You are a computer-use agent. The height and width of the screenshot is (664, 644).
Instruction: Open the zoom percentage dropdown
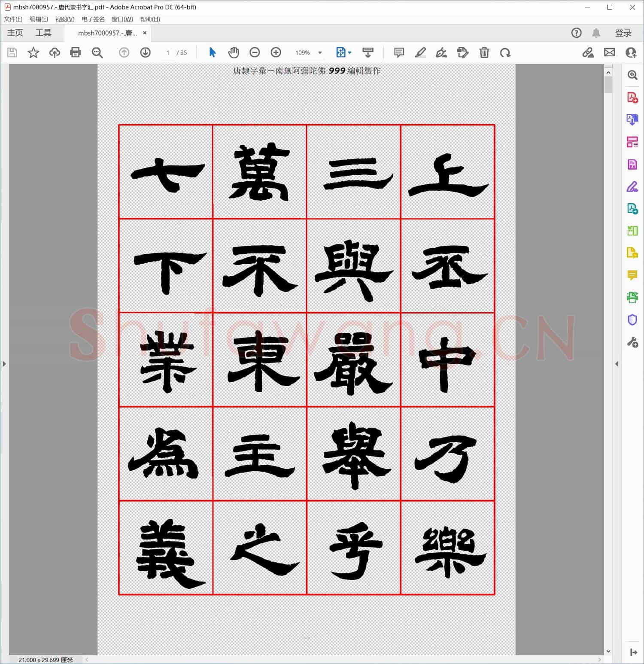click(320, 52)
